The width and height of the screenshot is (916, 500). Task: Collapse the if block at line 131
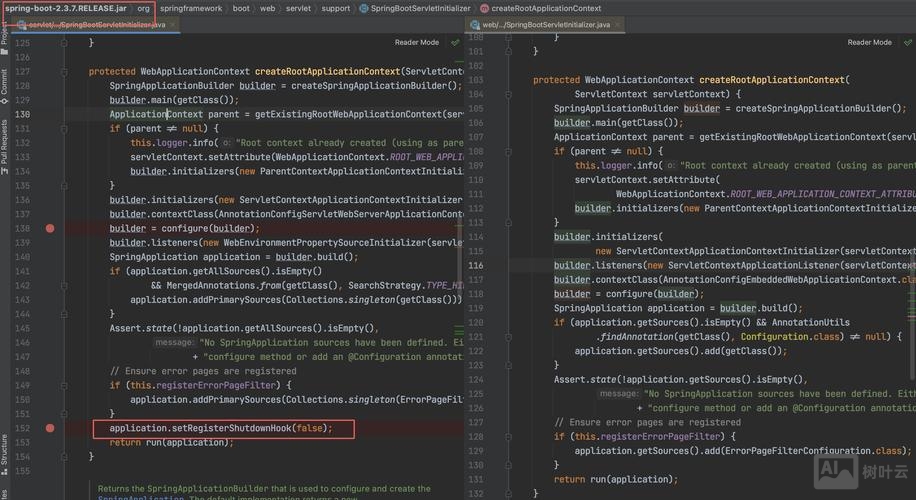coord(64,129)
